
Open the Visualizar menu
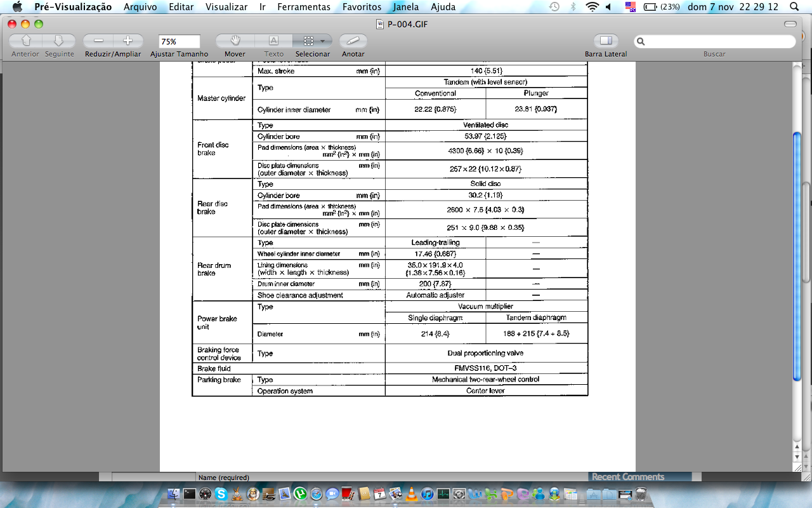[x=226, y=7]
